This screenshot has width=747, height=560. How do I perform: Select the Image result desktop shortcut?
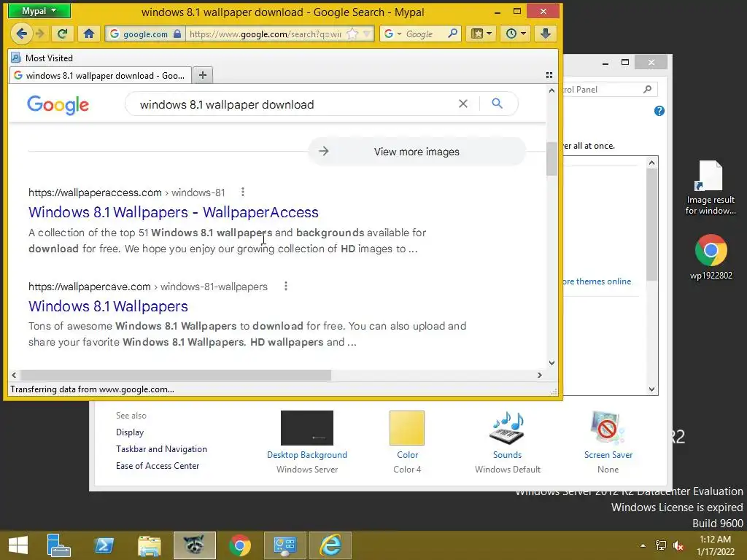711,187
